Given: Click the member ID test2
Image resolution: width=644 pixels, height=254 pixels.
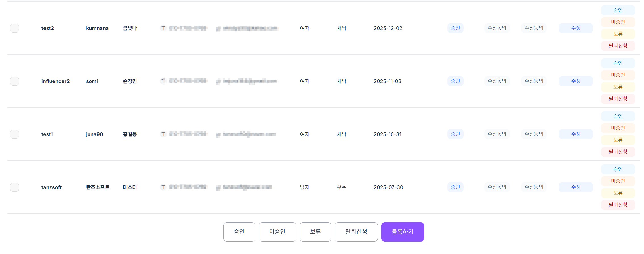Looking at the screenshot, I should (48, 28).
